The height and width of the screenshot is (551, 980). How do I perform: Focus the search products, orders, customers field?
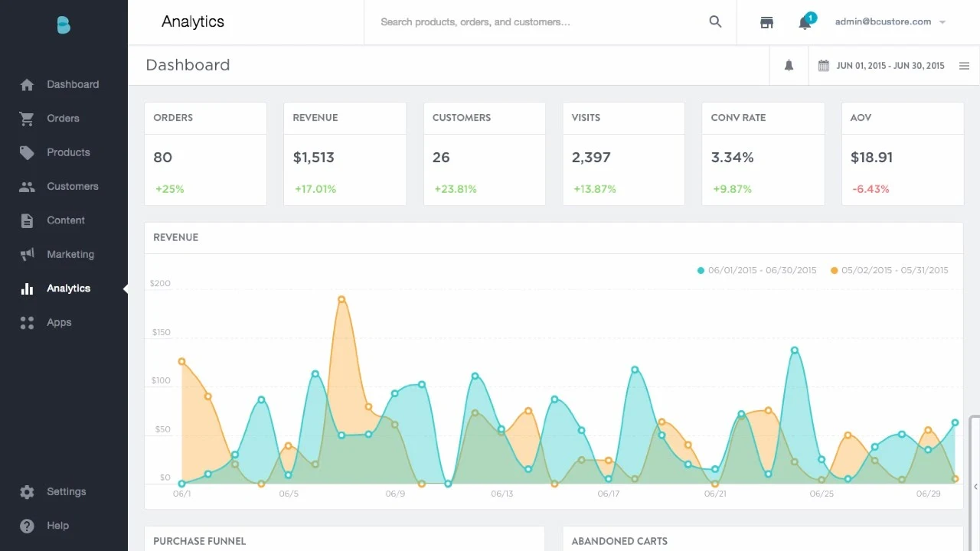pos(536,22)
